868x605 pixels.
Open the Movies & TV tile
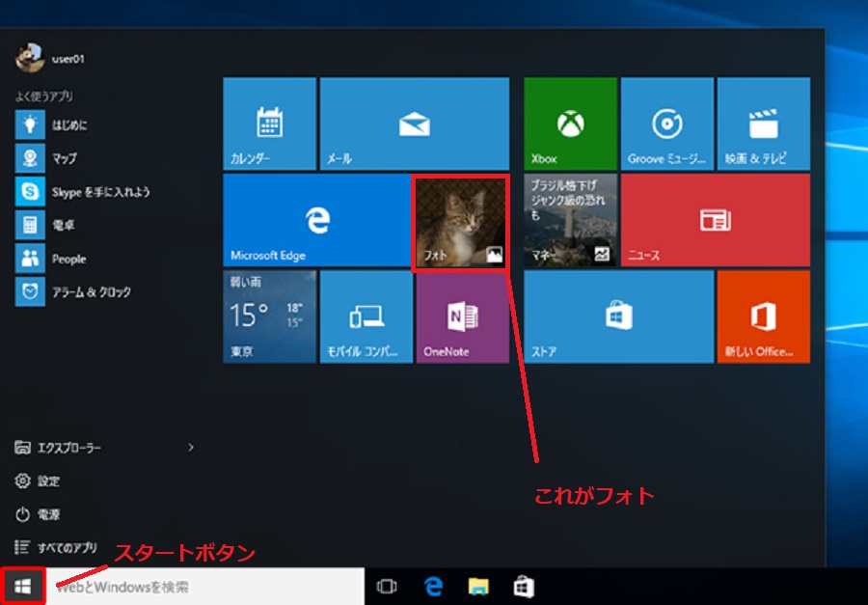point(763,124)
